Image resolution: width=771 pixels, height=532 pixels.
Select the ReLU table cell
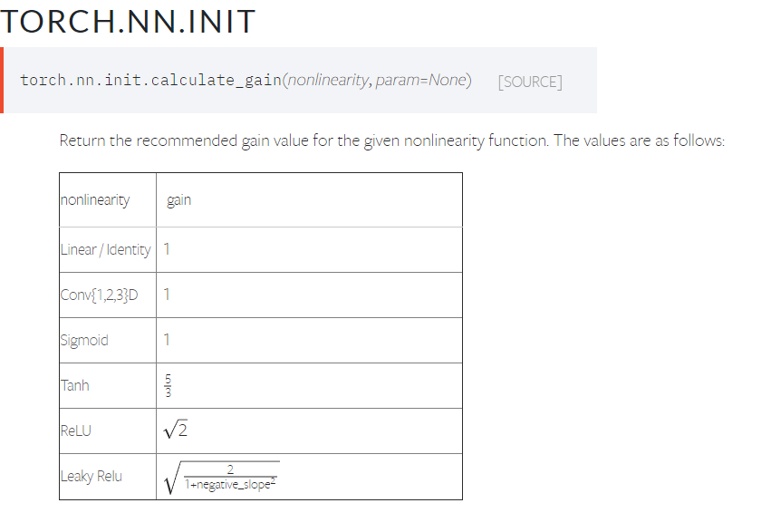[x=108, y=430]
